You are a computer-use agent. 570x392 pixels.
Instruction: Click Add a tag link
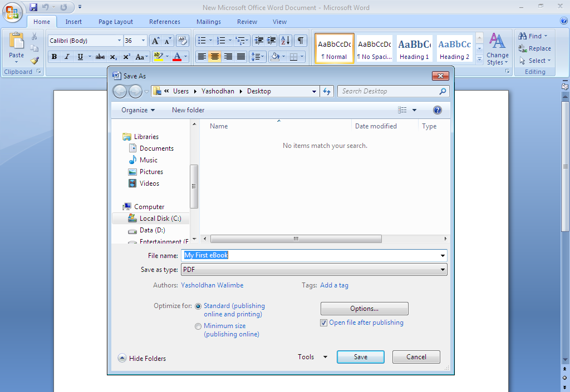click(334, 285)
